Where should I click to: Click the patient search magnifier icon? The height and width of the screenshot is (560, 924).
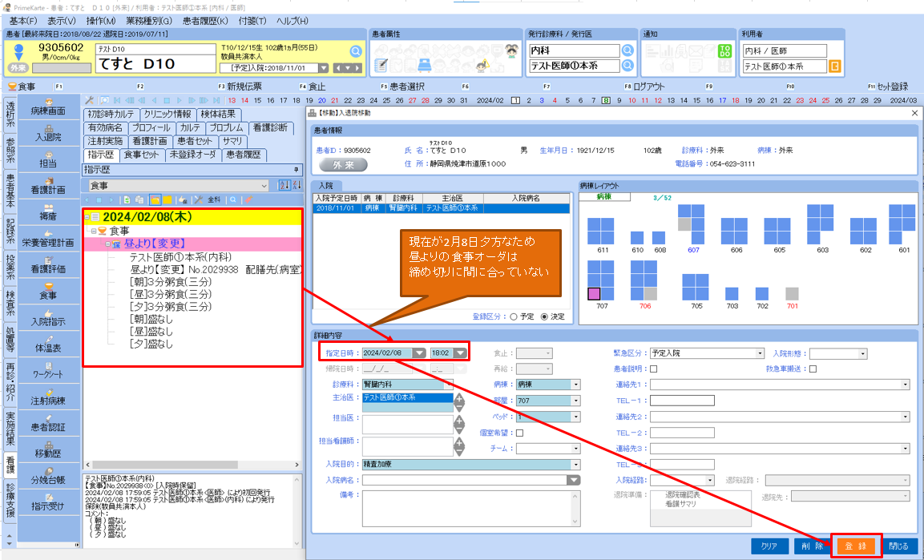coord(355,51)
